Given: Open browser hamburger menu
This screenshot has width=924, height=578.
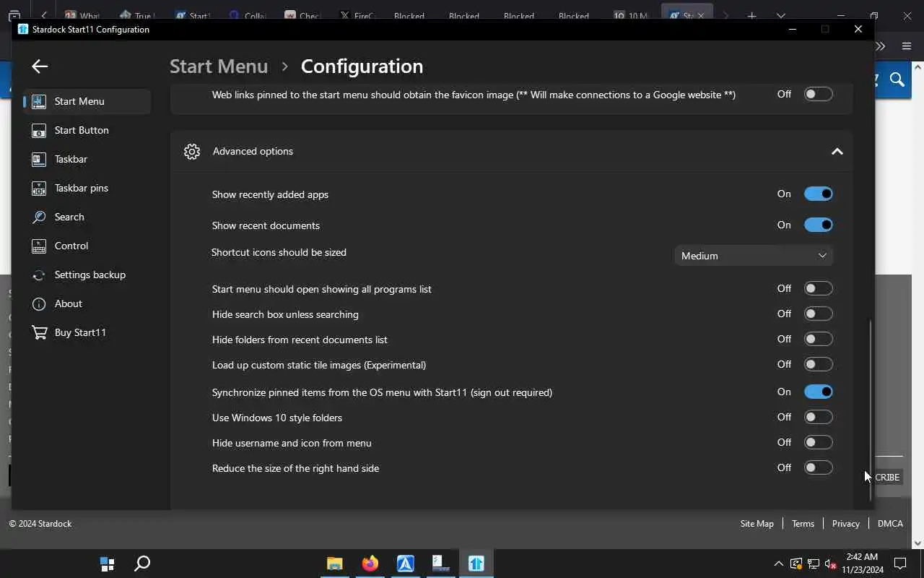Looking at the screenshot, I should 907,46.
